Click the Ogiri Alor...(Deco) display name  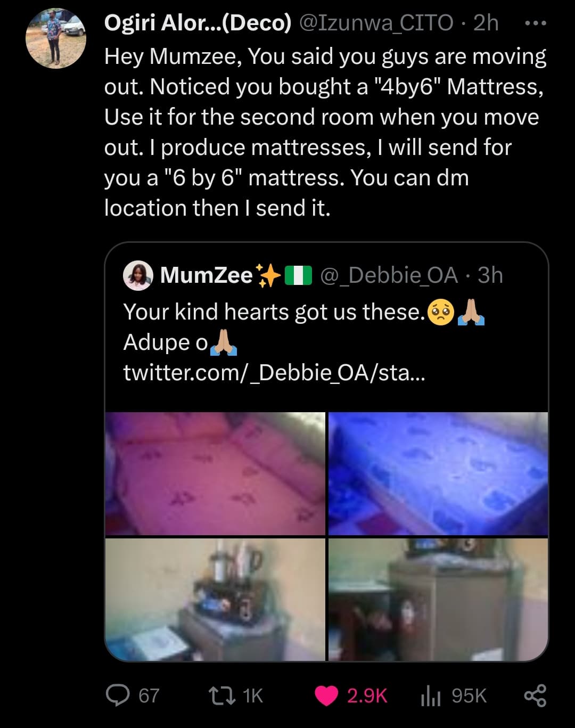(x=198, y=23)
